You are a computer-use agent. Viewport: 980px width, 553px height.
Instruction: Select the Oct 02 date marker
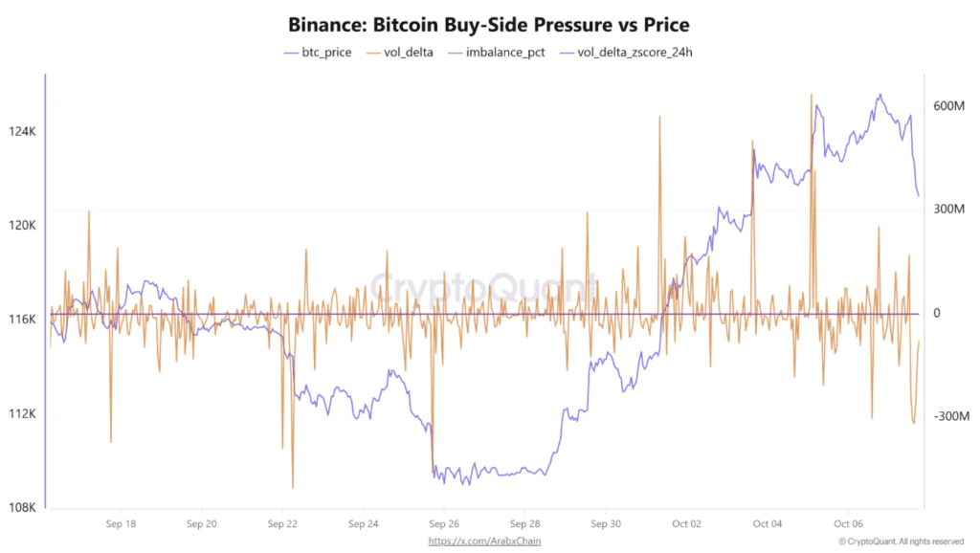coord(686,524)
